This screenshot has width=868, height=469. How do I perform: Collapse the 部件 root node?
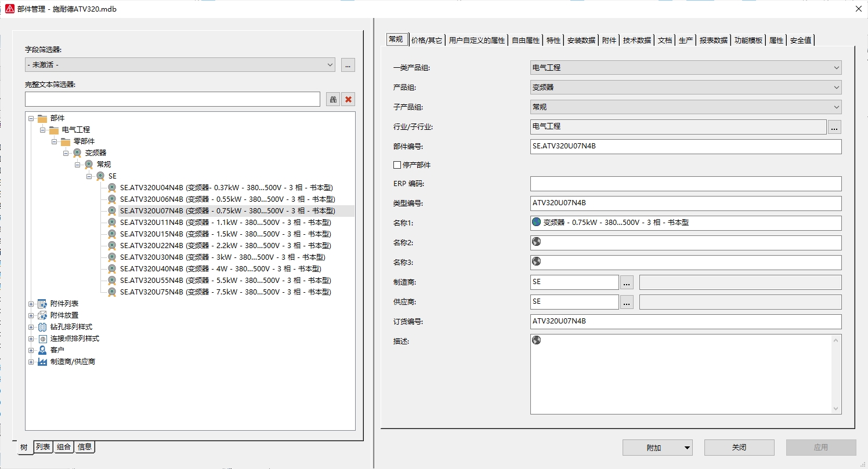(31, 118)
